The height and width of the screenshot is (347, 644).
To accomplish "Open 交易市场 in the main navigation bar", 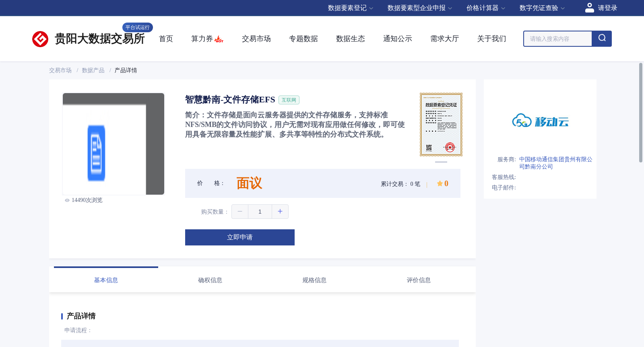I will [256, 39].
